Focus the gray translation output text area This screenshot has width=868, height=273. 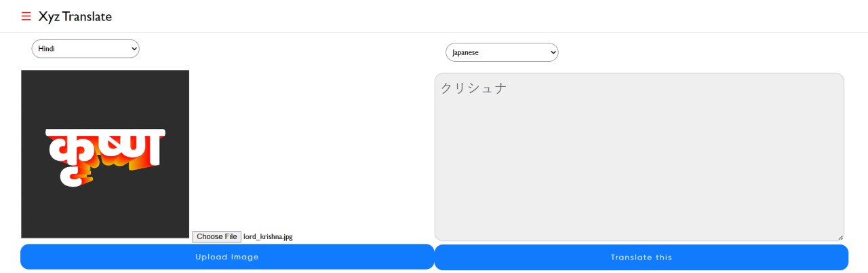click(639, 157)
